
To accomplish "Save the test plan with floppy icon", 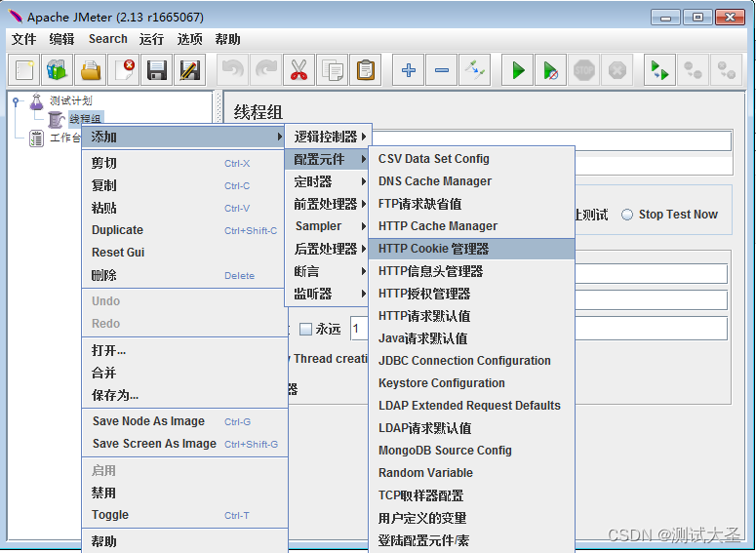I will coord(157,70).
